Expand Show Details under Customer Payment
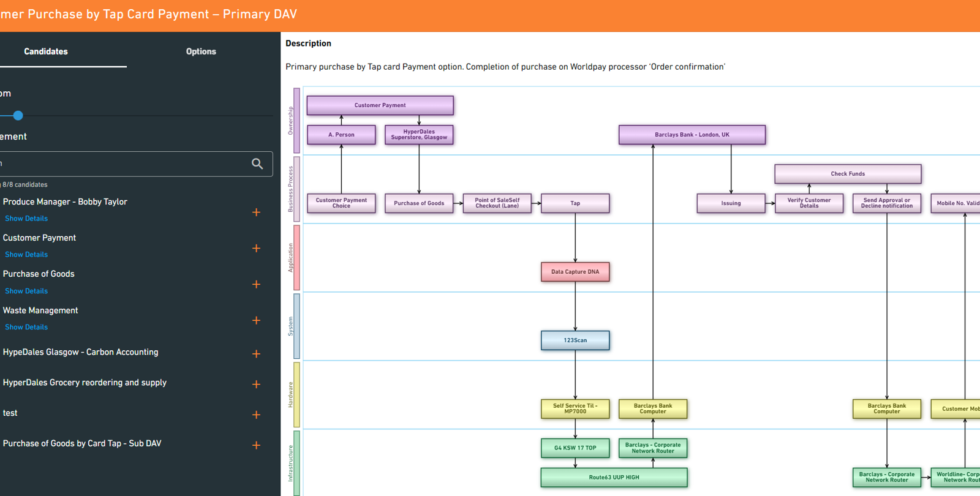The height and width of the screenshot is (496, 980). 26,255
